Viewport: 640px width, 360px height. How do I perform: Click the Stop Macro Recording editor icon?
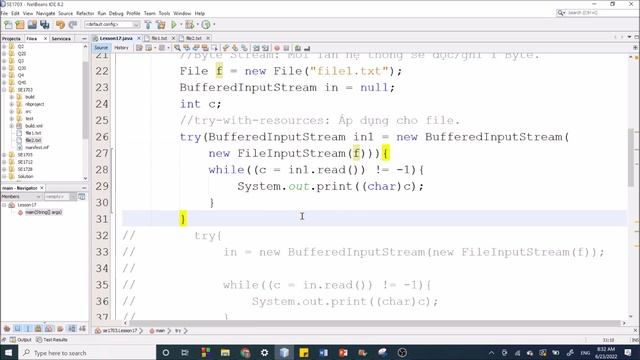287,48
